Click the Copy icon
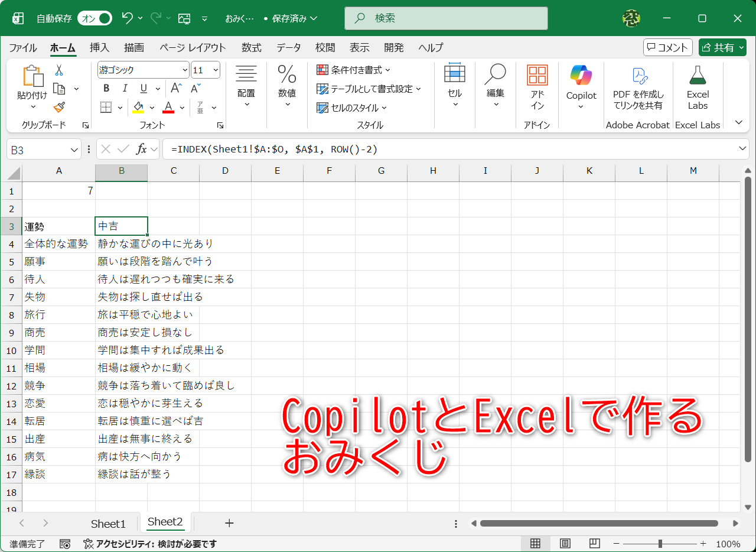This screenshot has height=552, width=756. 59,89
